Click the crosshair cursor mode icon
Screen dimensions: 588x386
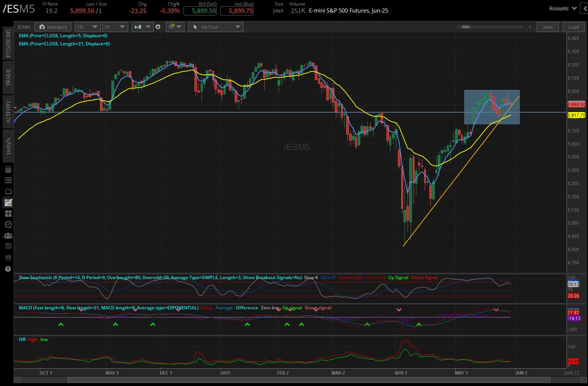click(171, 27)
